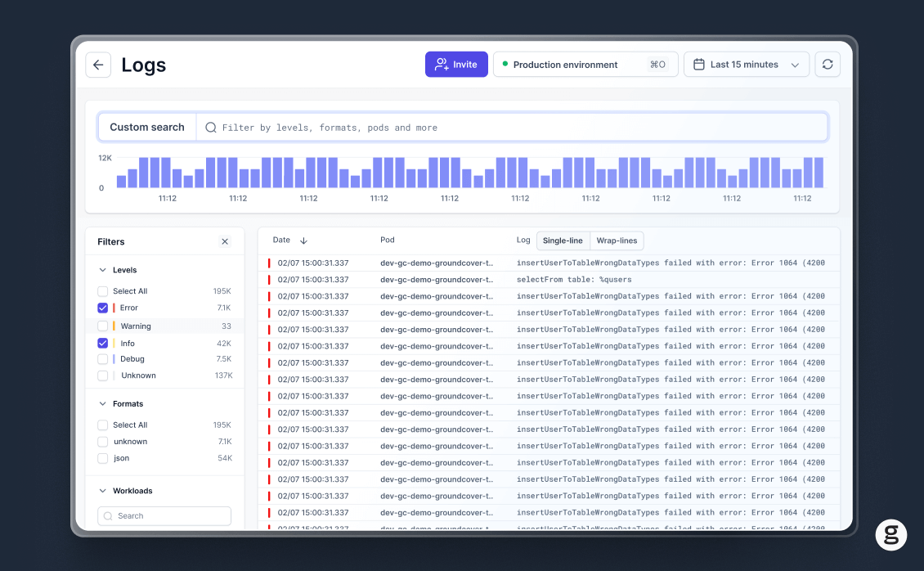Open the Production environment selector
Screen dimensions: 924x571
[585, 65]
